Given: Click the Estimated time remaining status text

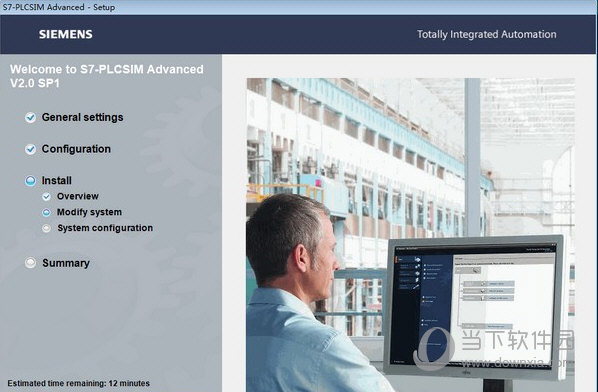Looking at the screenshot, I should [79, 383].
